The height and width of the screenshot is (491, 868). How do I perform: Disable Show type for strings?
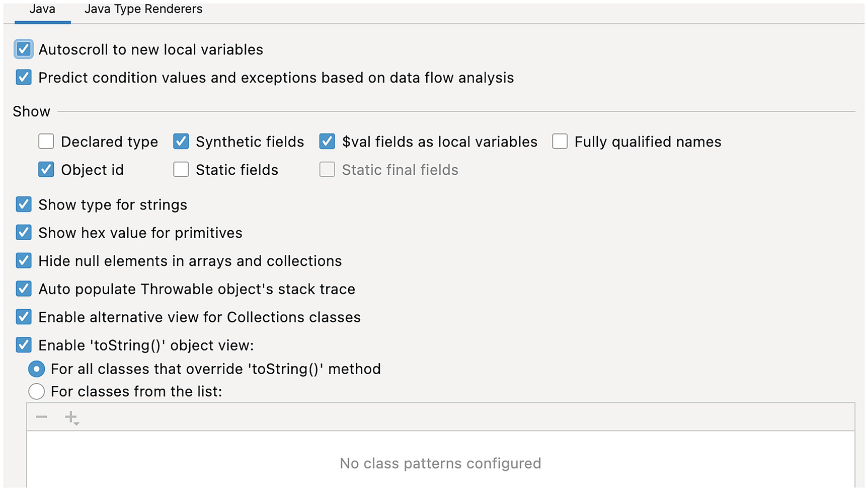pyautogui.click(x=24, y=204)
